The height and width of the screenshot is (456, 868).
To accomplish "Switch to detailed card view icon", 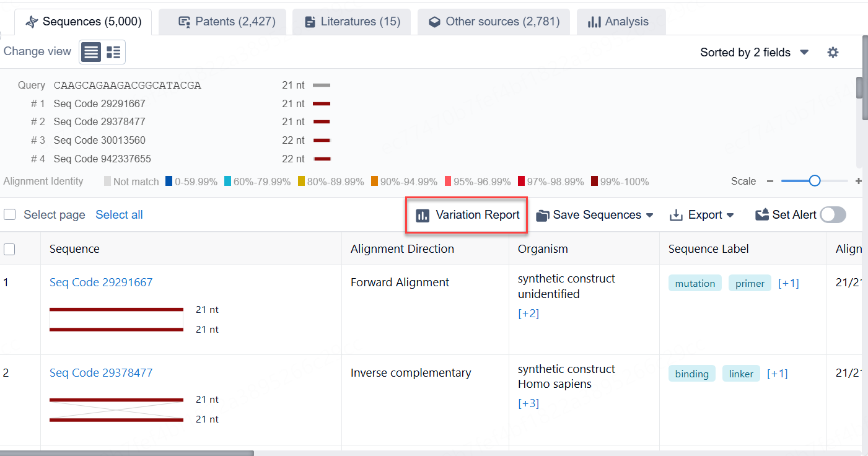I will tap(113, 52).
